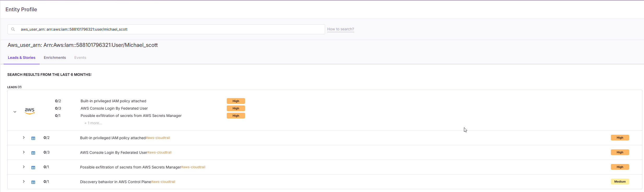Switch to the Enrichments tab
The height and width of the screenshot is (192, 644).
(55, 58)
